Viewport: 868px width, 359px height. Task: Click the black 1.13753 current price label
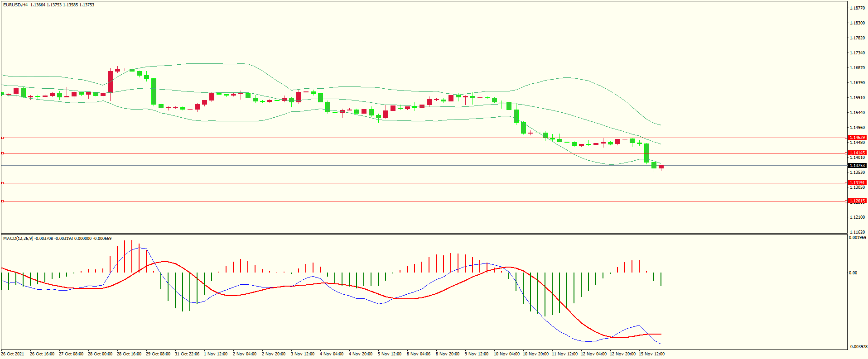(857, 166)
